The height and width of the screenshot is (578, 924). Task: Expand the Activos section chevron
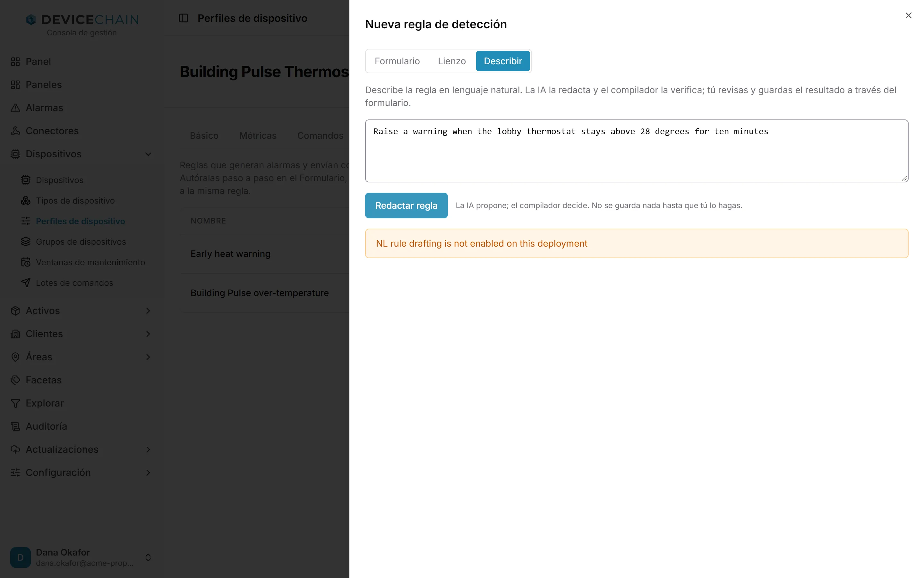[148, 311]
